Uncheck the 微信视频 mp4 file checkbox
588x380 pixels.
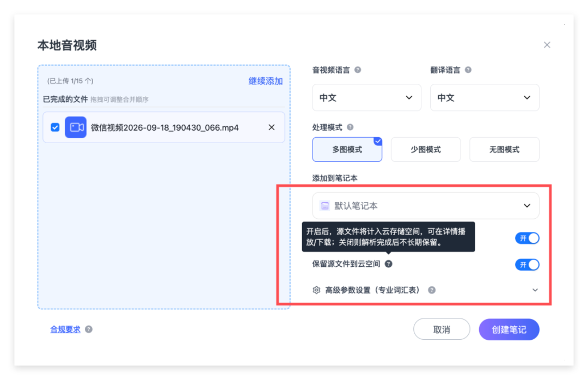(55, 127)
